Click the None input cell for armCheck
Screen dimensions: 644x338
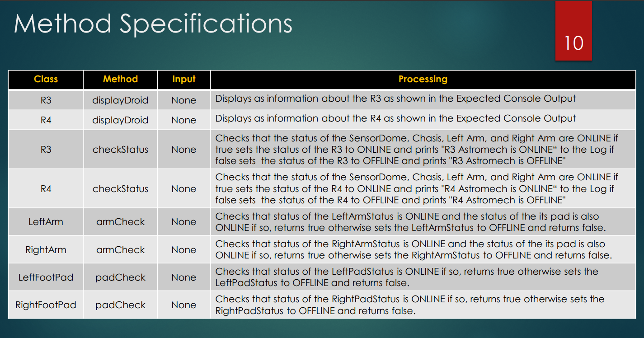tap(183, 221)
